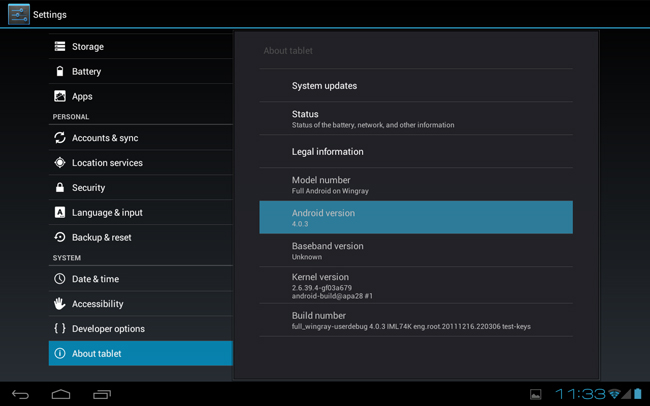
Task: Tap the Accounts & sync icon
Action: (60, 138)
